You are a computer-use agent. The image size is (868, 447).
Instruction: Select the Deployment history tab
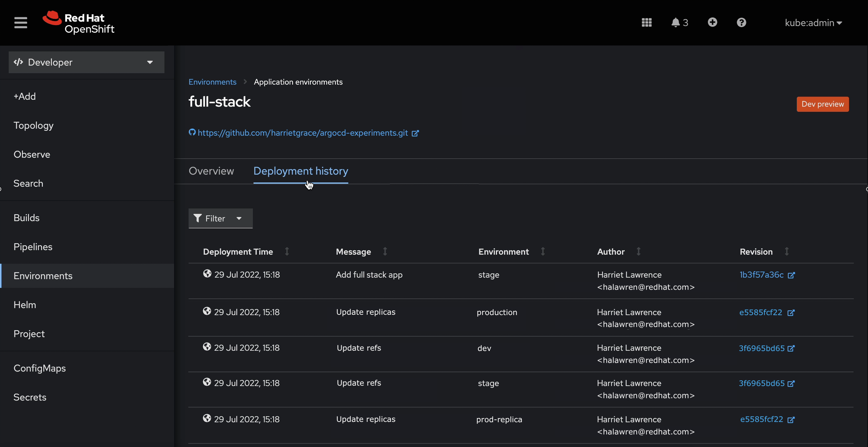click(301, 171)
